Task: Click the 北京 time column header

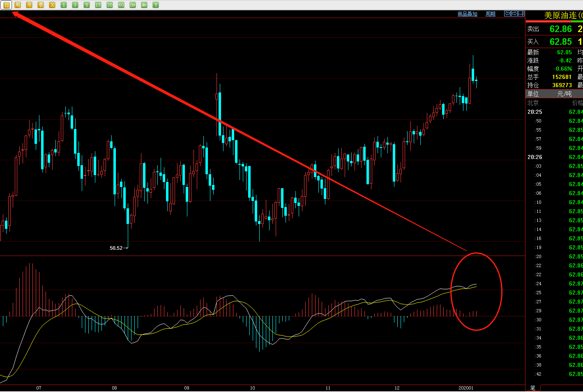Action: (x=533, y=103)
